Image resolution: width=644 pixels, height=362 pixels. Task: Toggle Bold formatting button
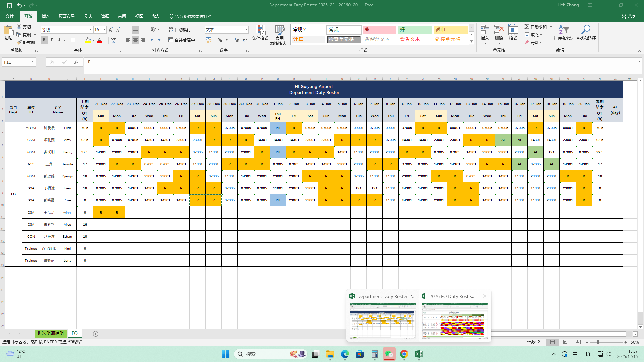coord(44,40)
